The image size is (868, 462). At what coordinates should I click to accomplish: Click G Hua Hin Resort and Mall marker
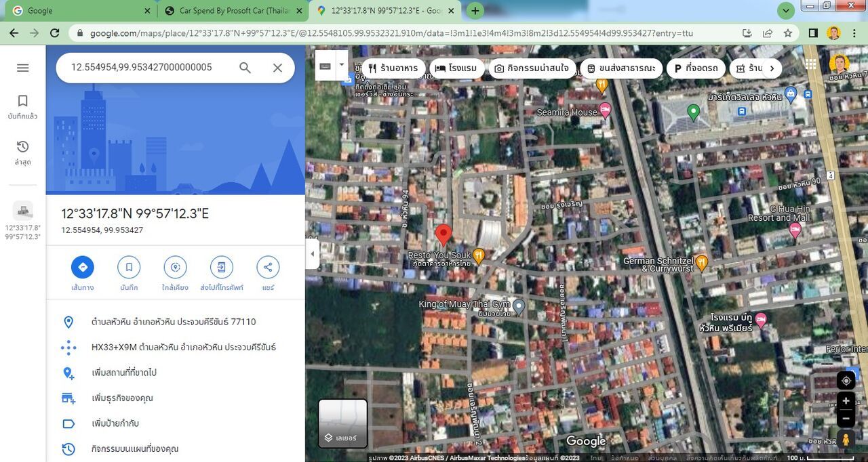795,230
